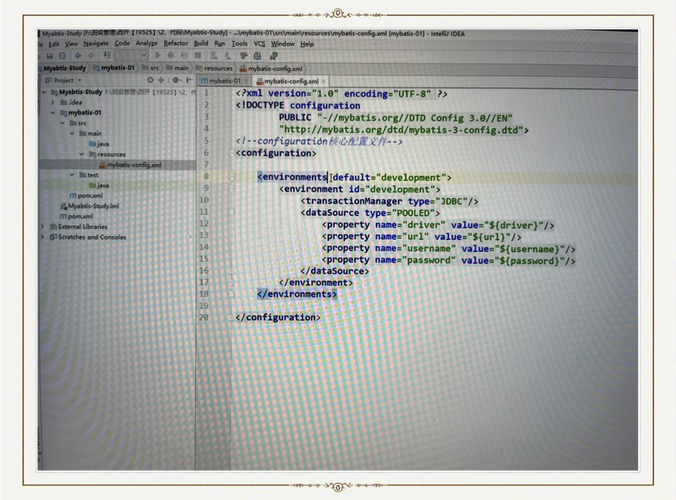Open the Project Structure toolbar icon

258,56
